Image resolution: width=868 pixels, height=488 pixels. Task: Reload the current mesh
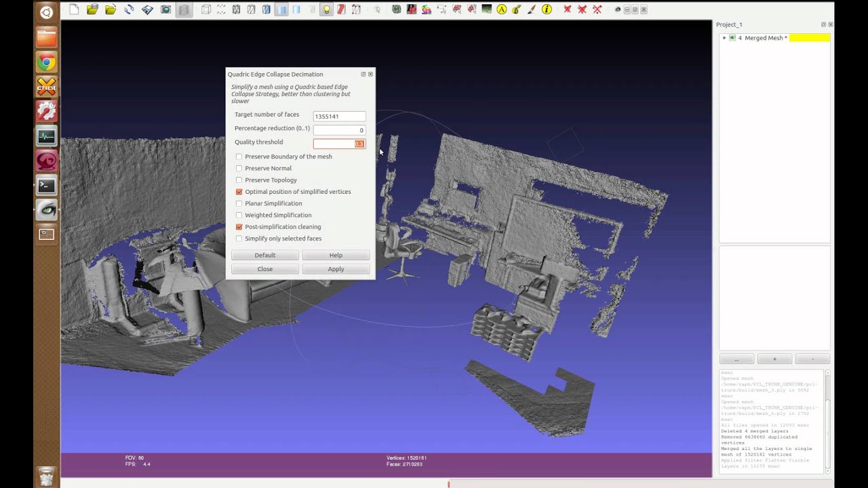click(129, 9)
